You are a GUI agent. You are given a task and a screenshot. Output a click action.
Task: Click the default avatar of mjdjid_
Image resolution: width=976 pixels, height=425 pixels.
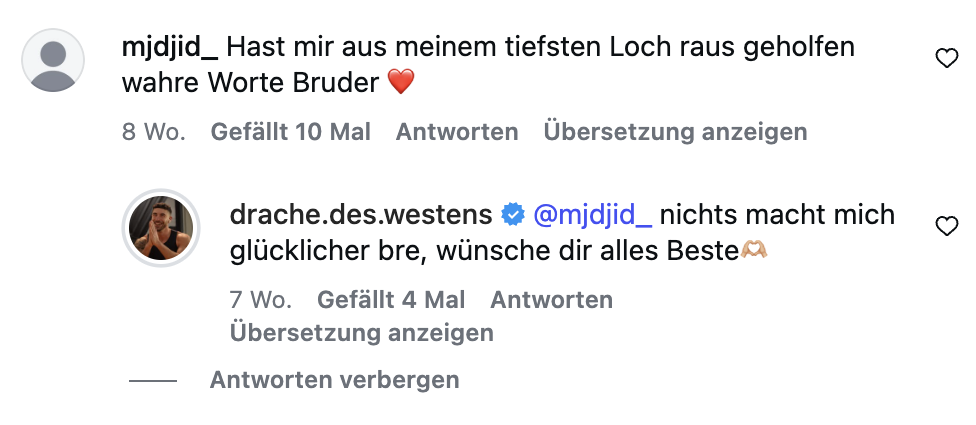[53, 59]
